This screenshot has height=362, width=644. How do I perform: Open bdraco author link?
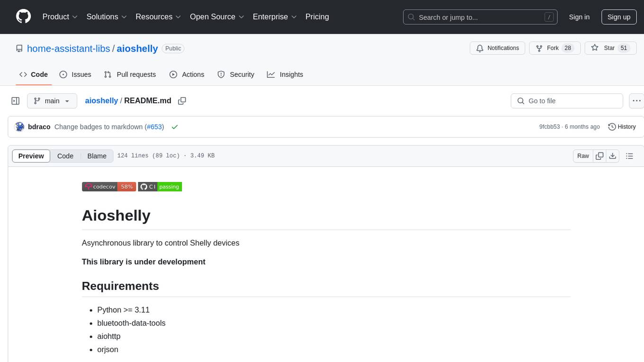pyautogui.click(x=39, y=127)
